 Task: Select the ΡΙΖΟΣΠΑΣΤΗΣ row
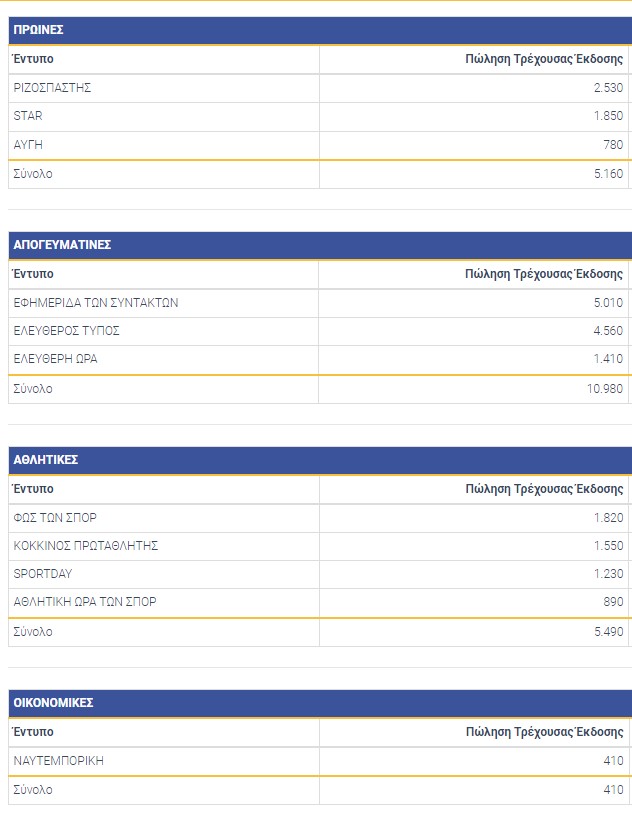[319, 88]
